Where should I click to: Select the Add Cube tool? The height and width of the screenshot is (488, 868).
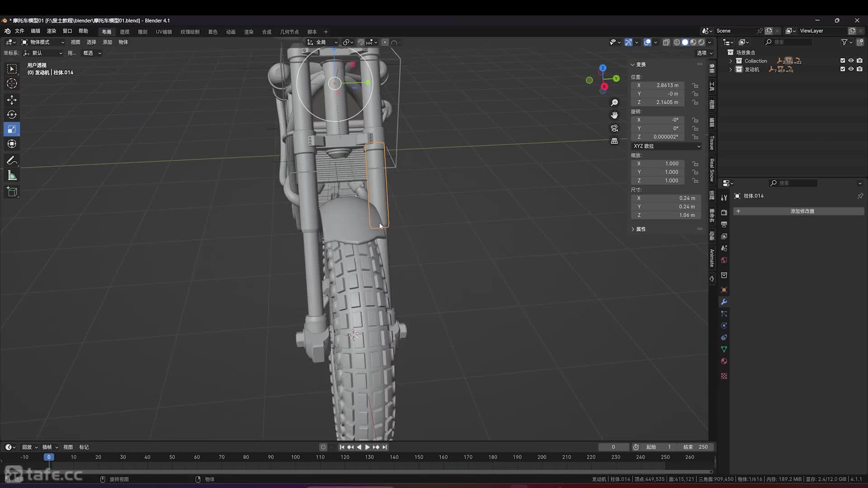point(12,192)
